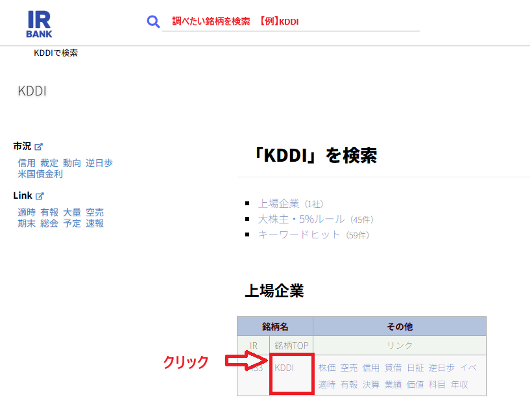
Task: Open the 年収 link in table
Action: coord(459,385)
